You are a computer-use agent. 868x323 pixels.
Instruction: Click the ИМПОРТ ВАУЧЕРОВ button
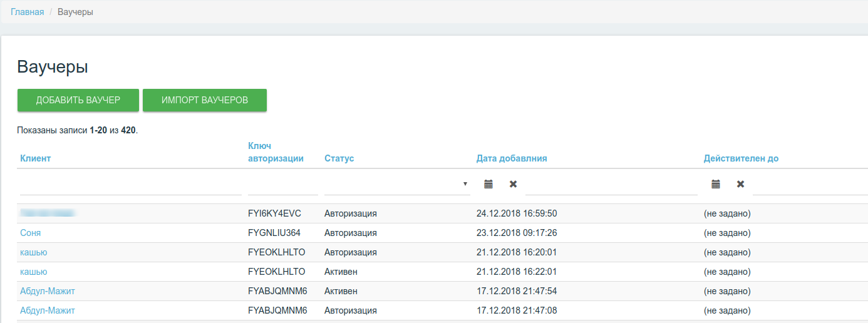point(205,100)
